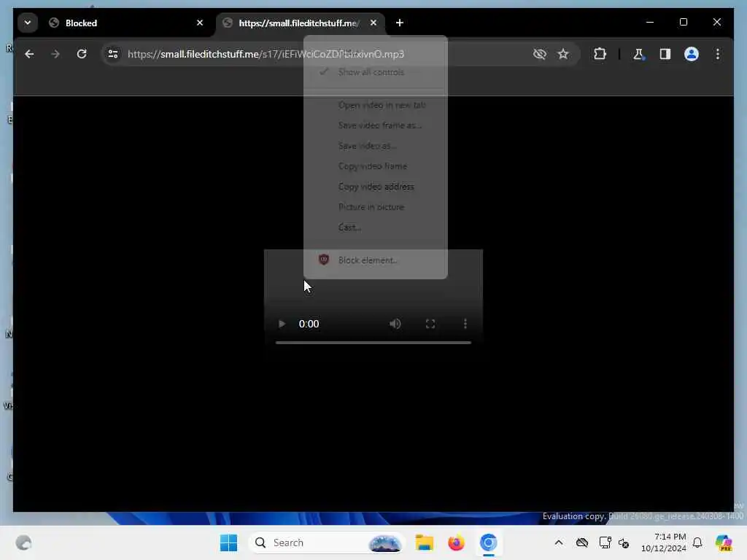Open Chrome three-dot menu
The width and height of the screenshot is (747, 560).
(718, 54)
